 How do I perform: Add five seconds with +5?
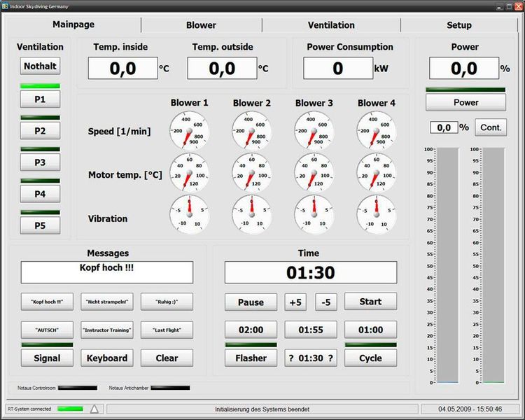click(295, 302)
